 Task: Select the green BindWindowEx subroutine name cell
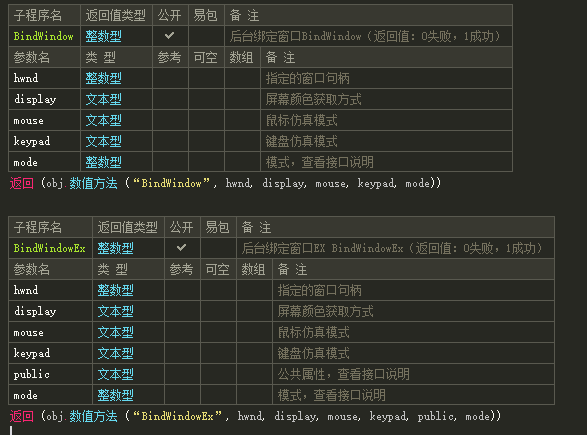[50, 248]
